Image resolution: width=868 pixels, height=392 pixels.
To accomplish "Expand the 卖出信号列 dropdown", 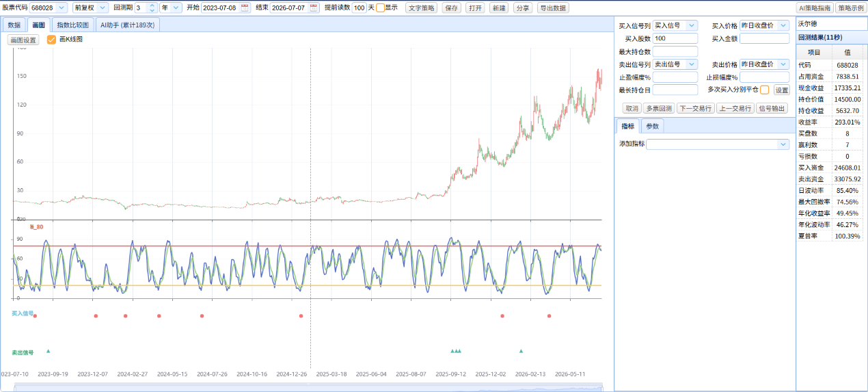I will [692, 64].
